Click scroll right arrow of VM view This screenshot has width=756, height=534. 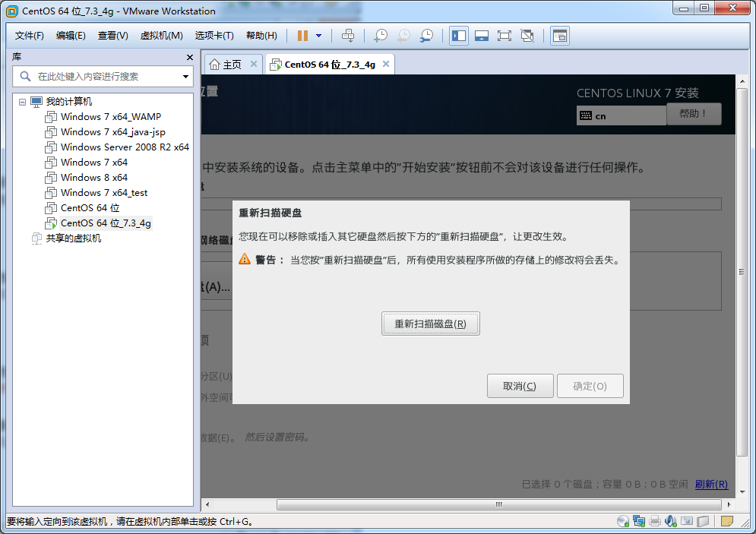pyautogui.click(x=729, y=504)
